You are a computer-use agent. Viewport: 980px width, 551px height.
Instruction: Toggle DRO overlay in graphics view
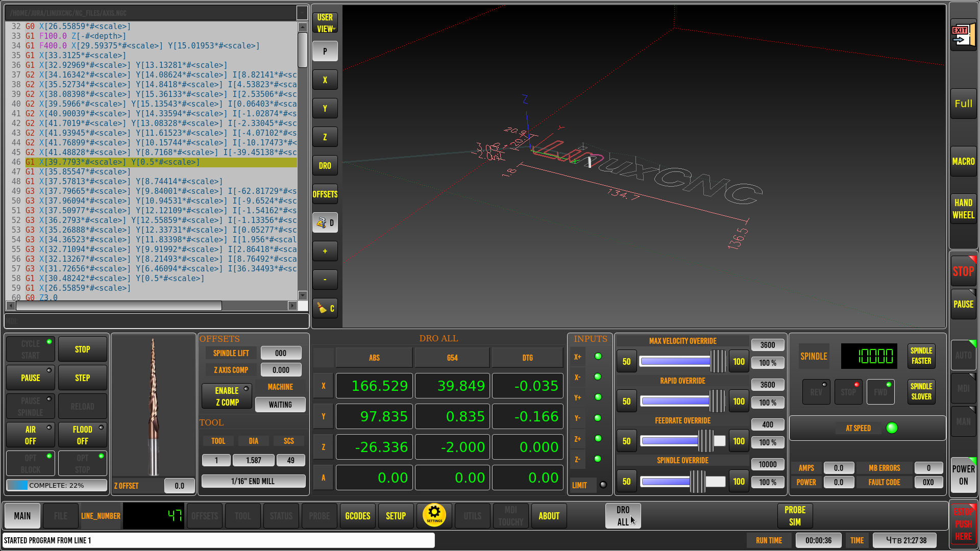pos(325,165)
